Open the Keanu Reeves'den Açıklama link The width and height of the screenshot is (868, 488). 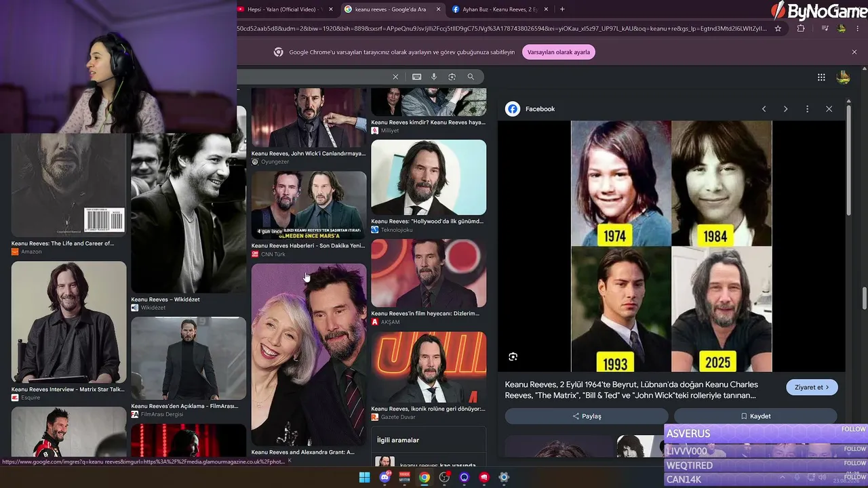[x=184, y=406]
